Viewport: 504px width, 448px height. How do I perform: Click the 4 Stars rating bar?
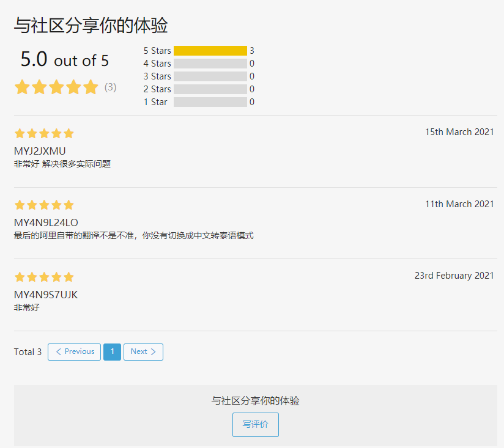pos(210,64)
